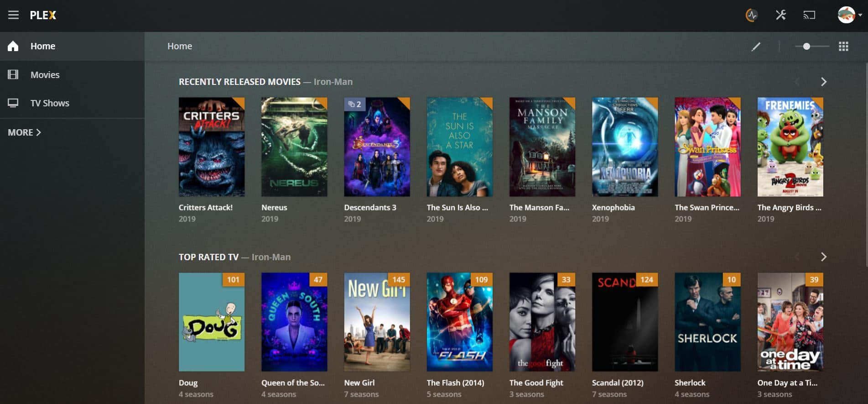Select TV Shows in the sidebar
The image size is (868, 404).
click(x=72, y=103)
